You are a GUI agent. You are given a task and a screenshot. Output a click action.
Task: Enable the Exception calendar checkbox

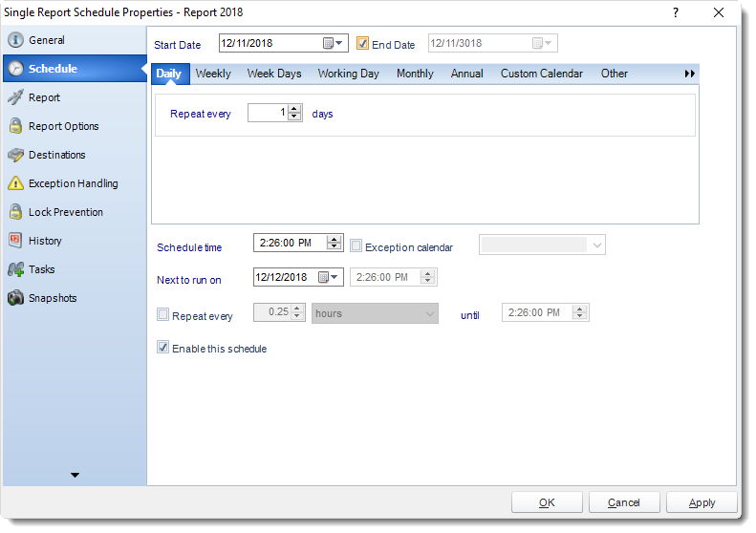[x=356, y=245]
